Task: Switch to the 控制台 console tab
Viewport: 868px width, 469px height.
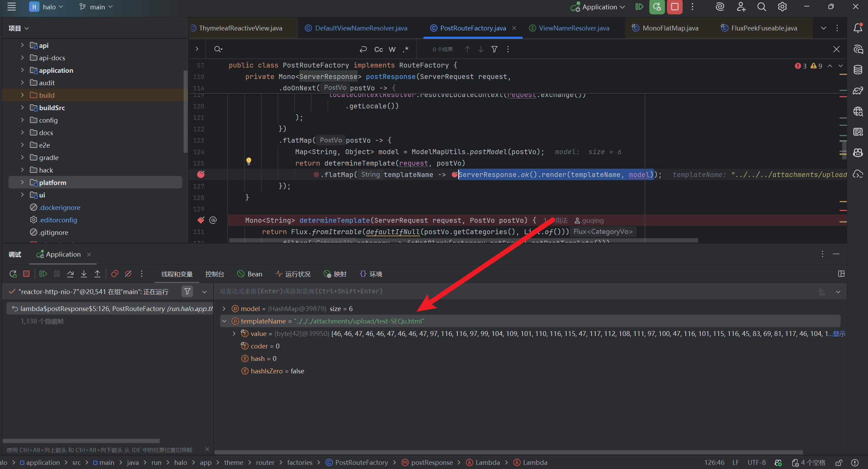Action: click(214, 274)
